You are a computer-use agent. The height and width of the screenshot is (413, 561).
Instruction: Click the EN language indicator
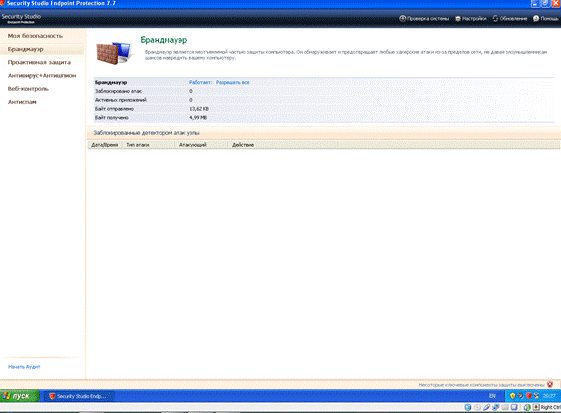tap(492, 396)
